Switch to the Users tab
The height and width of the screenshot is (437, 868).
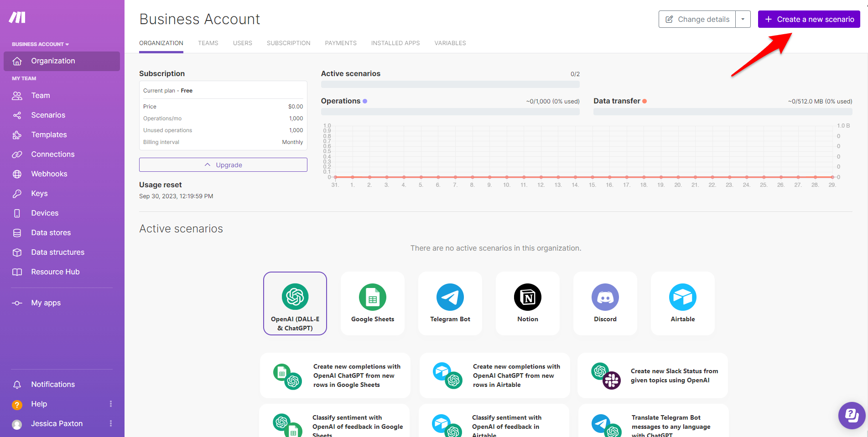click(243, 43)
